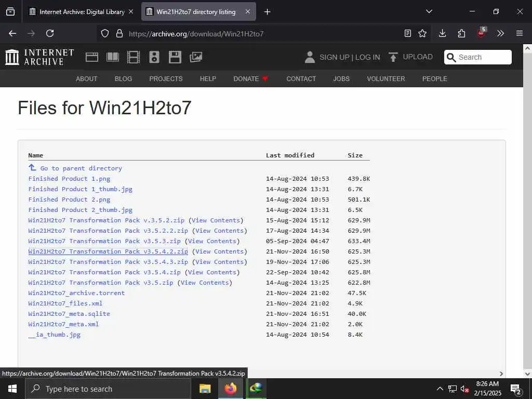This screenshot has height=399, width=532.
Task: Toggle reader view icon in address bar
Action: click(x=408, y=33)
